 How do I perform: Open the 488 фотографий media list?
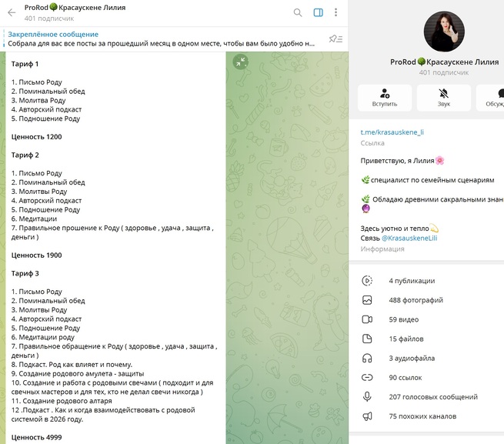tap(416, 300)
